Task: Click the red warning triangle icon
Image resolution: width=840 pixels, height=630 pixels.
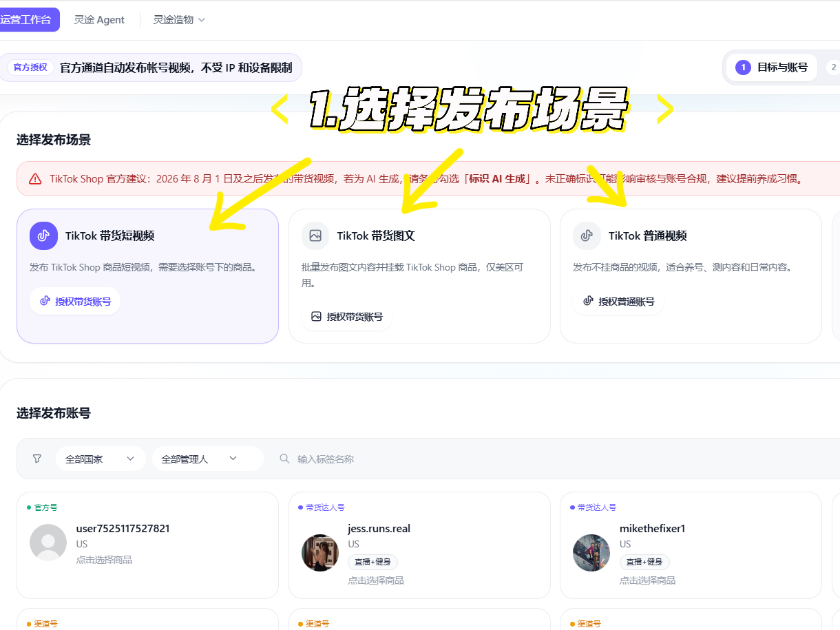Action: [x=35, y=179]
